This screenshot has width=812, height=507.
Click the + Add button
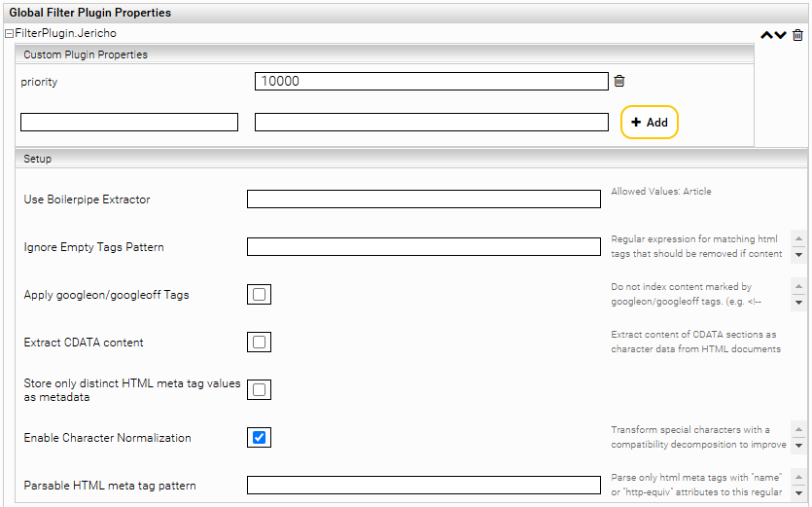click(650, 123)
